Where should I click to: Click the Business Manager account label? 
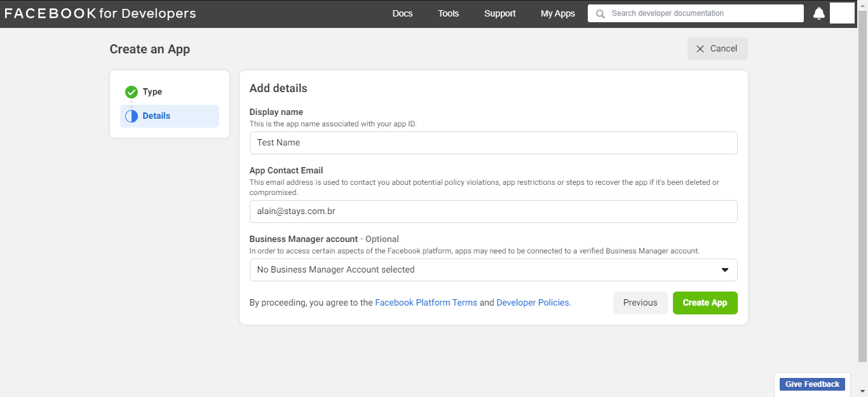point(304,239)
